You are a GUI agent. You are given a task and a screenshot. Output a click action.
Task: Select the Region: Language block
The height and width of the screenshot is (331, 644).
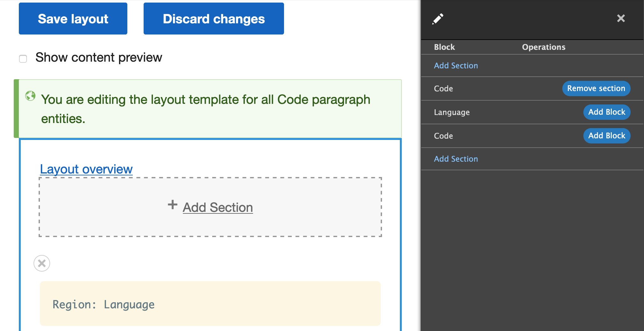click(210, 304)
